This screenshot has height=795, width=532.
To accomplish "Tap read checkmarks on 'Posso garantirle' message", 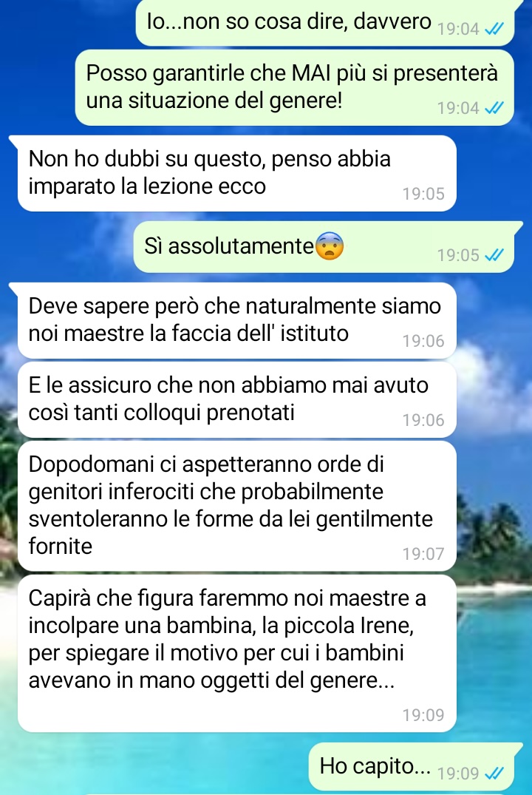I will (494, 107).
